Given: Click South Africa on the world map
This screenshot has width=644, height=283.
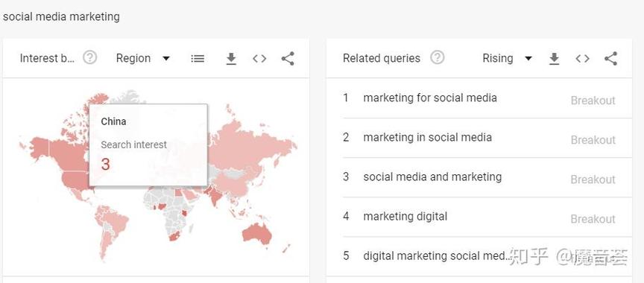Looking at the screenshot, I should click(174, 237).
